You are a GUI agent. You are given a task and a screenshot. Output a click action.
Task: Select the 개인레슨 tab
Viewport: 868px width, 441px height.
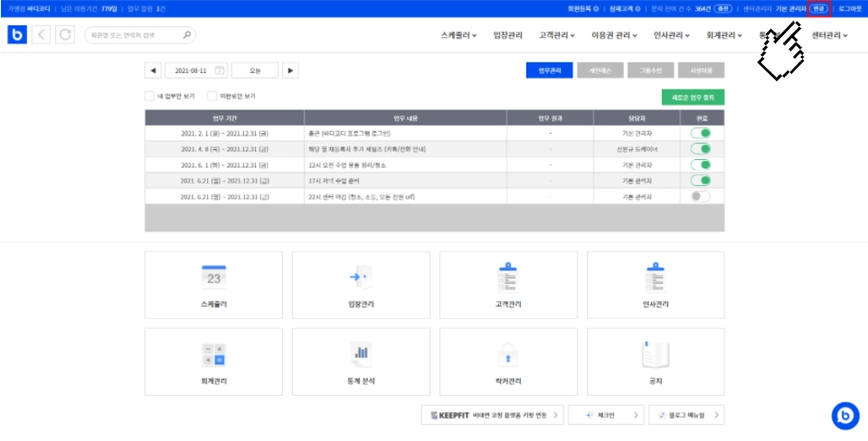click(x=600, y=70)
